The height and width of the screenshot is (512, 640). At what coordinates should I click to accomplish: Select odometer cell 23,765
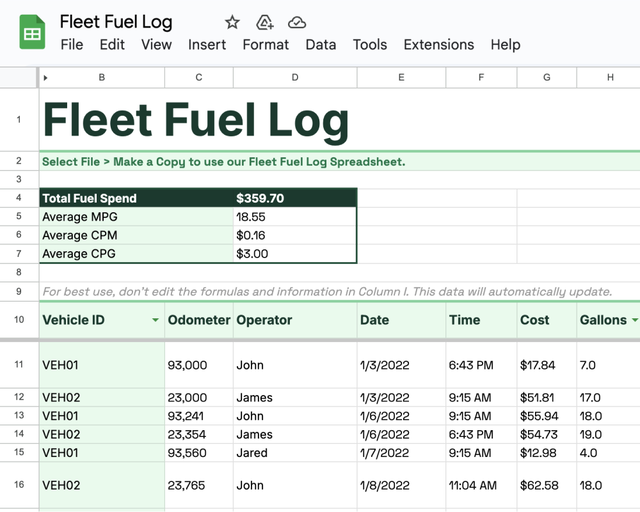[x=199, y=485]
